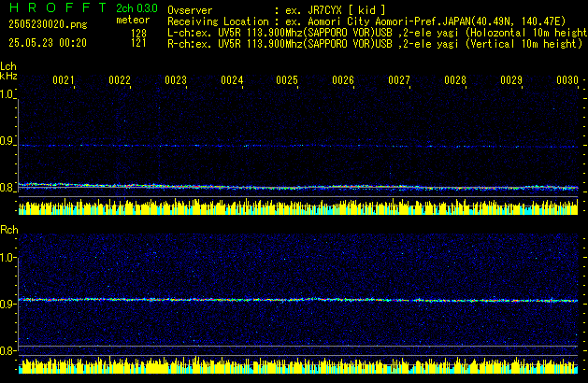Click the timestamp 25.05.23 00:20
Image resolution: width=588 pixels, height=383 pixels.
tap(48, 43)
